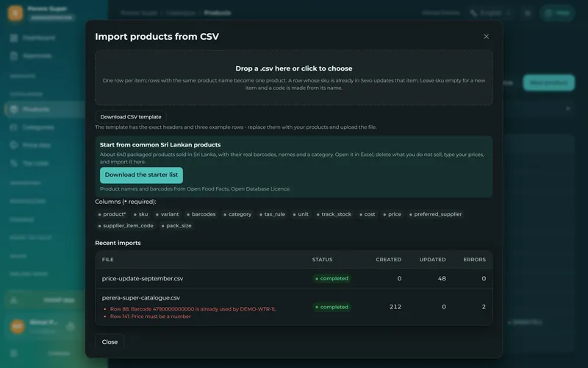The width and height of the screenshot is (588, 368).
Task: Click the pack_size column chip
Action: pos(176,226)
